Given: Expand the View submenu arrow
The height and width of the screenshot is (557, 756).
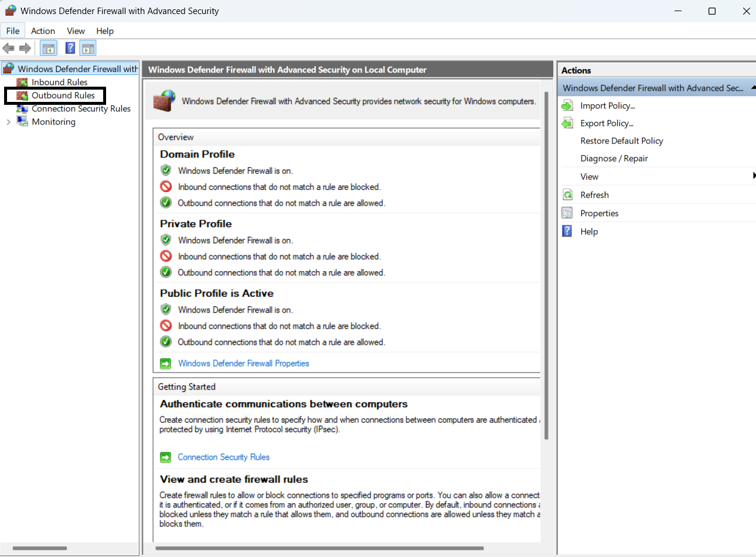Looking at the screenshot, I should [x=753, y=176].
